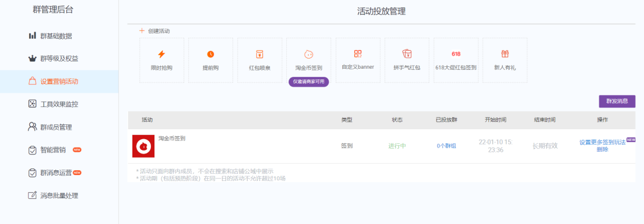
Task: Click the red 淘金币签到 activity thumbnail
Action: [143, 146]
